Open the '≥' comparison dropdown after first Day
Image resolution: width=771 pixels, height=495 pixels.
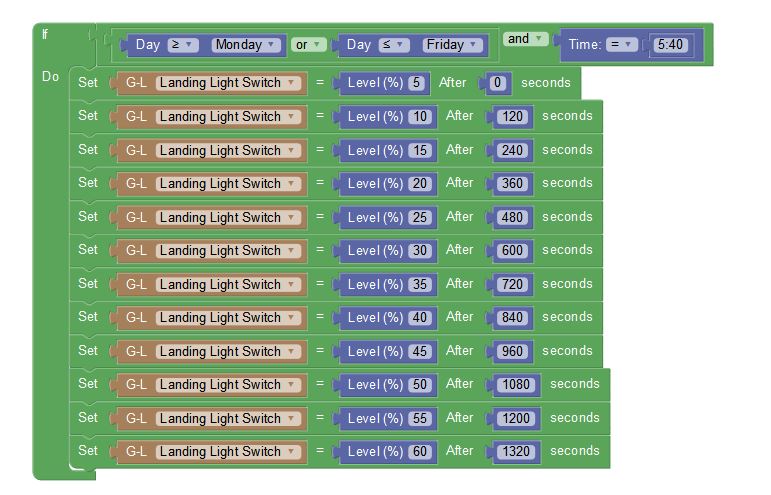coord(183,45)
